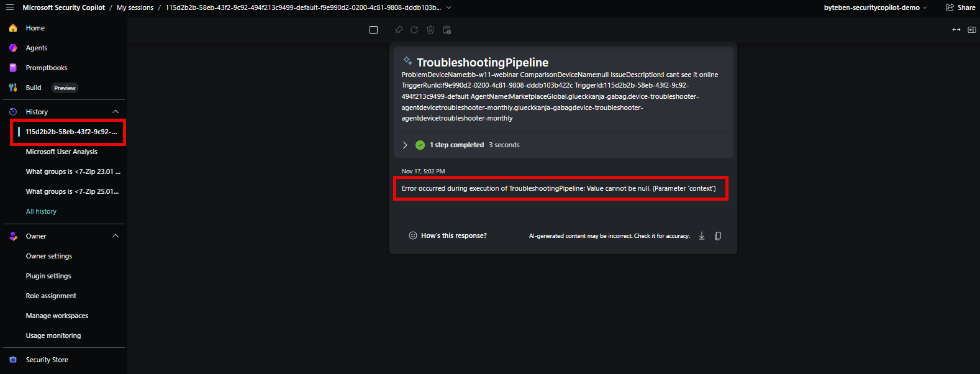The height and width of the screenshot is (374, 980).
Task: Open the session name dropdown in breadcrumb
Action: (449, 7)
